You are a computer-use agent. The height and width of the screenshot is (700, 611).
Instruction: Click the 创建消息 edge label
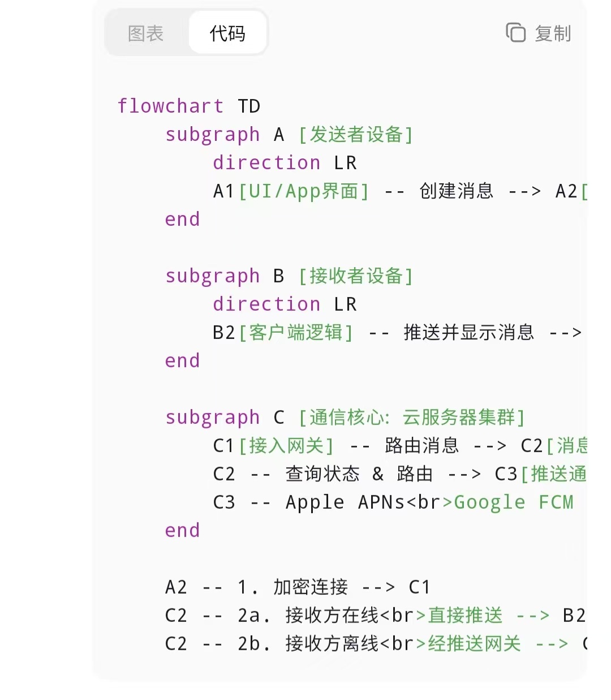pyautogui.click(x=456, y=191)
